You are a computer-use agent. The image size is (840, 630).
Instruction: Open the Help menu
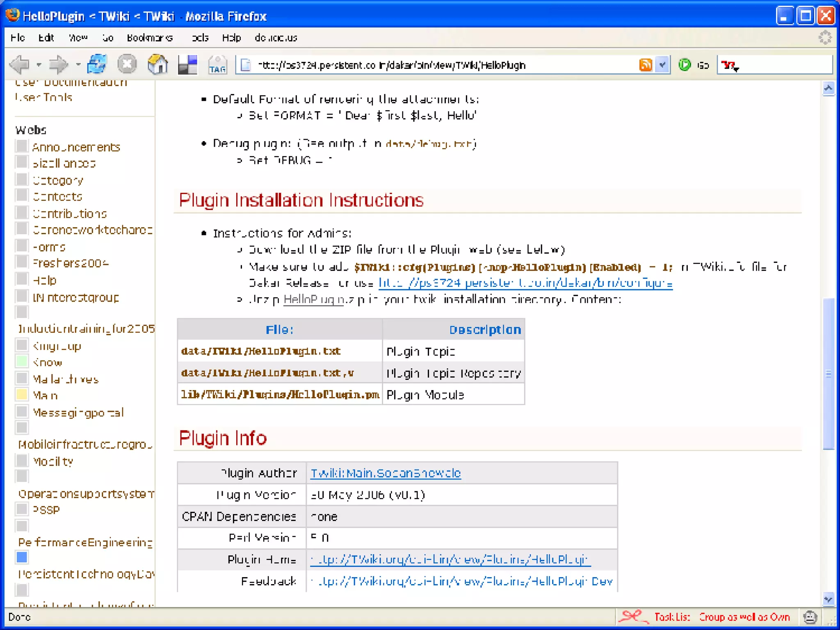pos(231,38)
